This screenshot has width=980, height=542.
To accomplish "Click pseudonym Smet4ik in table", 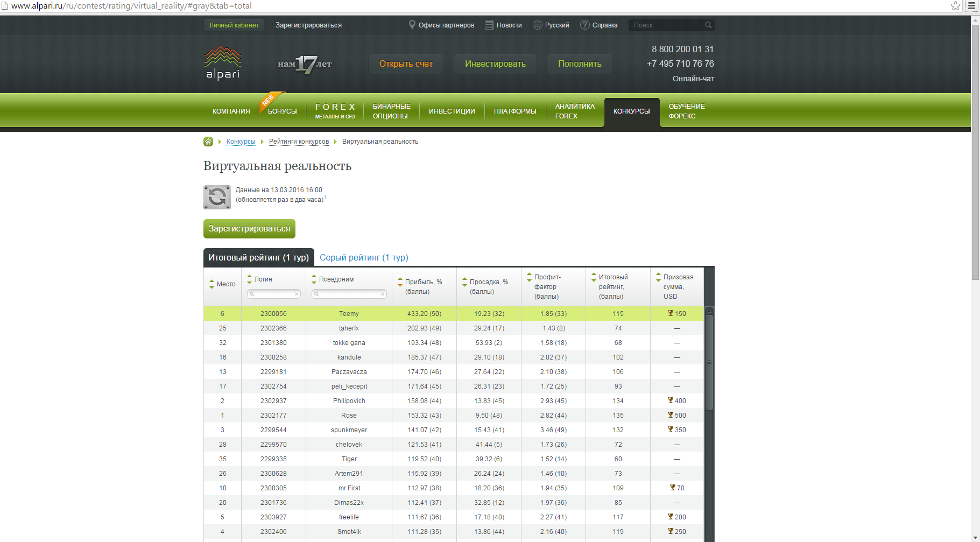I will pyautogui.click(x=349, y=532).
